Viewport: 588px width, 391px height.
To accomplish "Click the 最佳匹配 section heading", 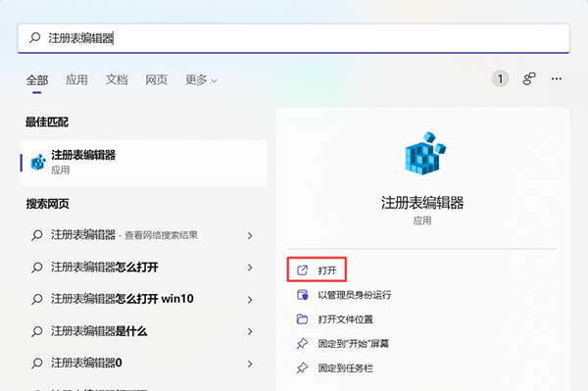I will point(47,122).
